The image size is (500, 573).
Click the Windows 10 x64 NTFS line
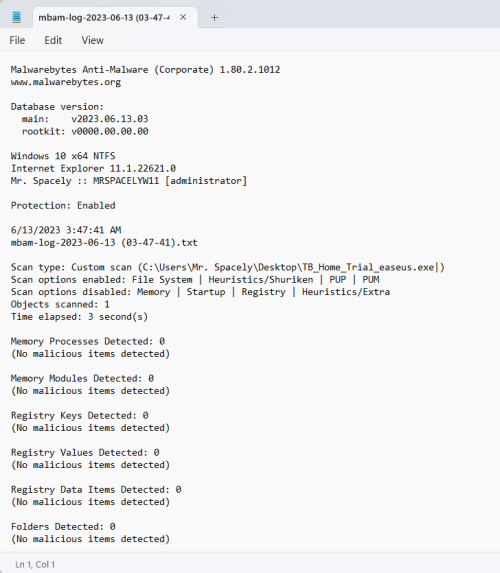63,156
